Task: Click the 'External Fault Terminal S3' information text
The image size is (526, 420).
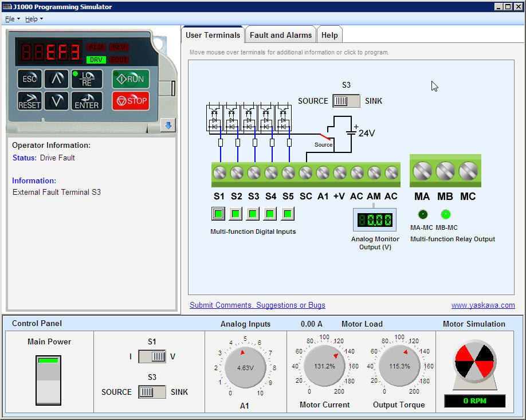Action: [x=57, y=192]
